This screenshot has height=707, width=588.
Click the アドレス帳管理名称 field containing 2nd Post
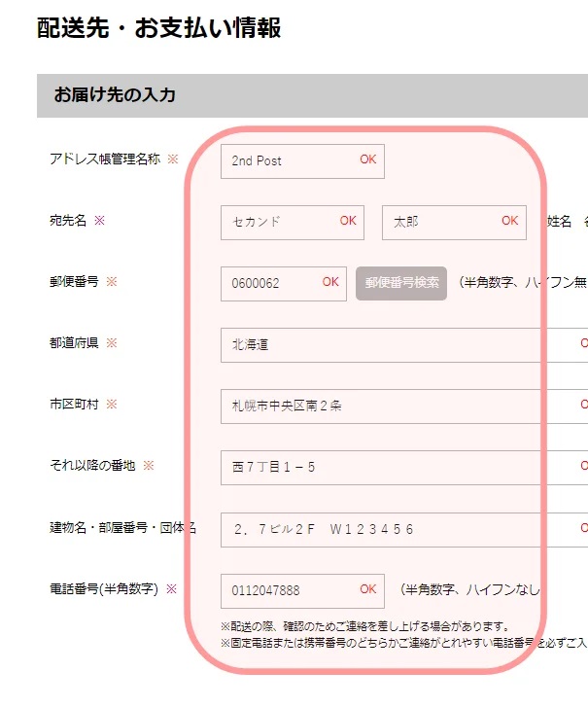pyautogui.click(x=302, y=161)
